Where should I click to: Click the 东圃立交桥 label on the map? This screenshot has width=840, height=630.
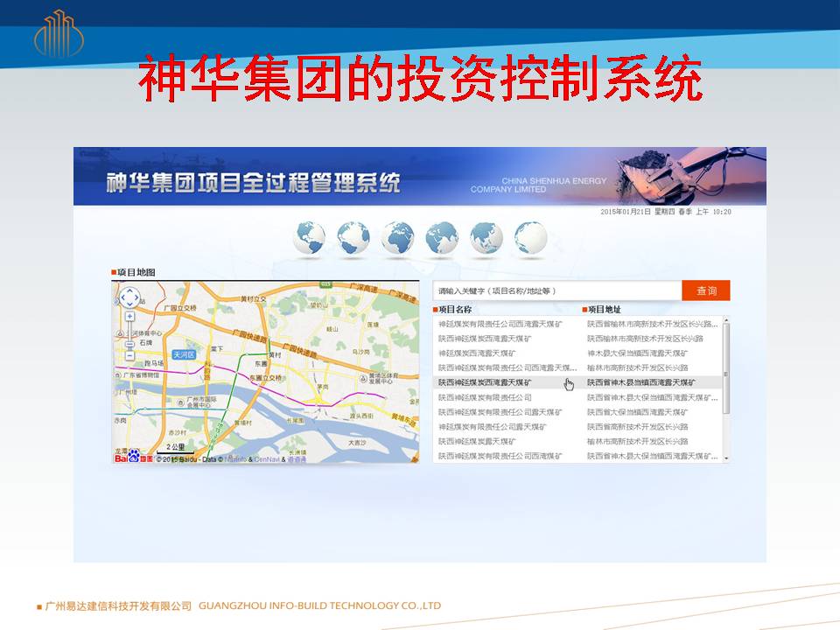click(x=266, y=378)
